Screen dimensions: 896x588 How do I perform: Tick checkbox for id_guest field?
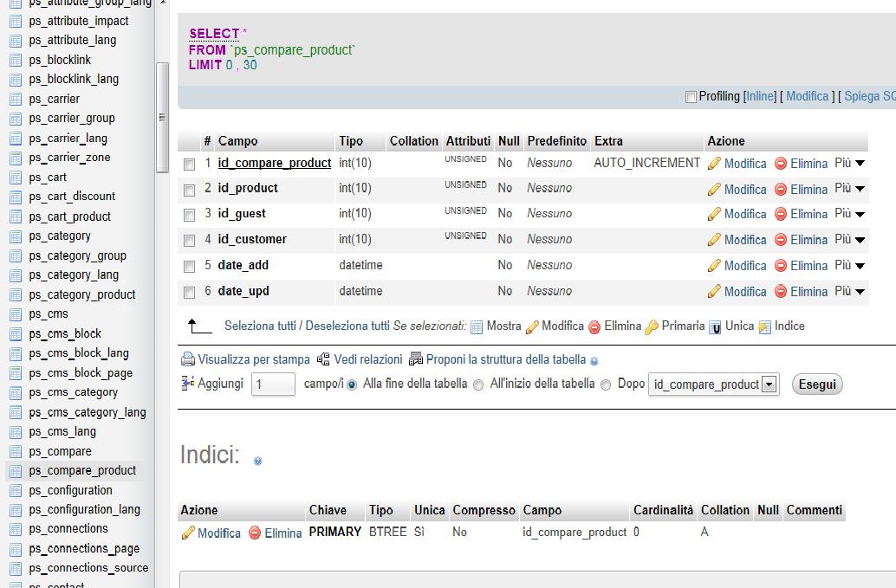[189, 216]
